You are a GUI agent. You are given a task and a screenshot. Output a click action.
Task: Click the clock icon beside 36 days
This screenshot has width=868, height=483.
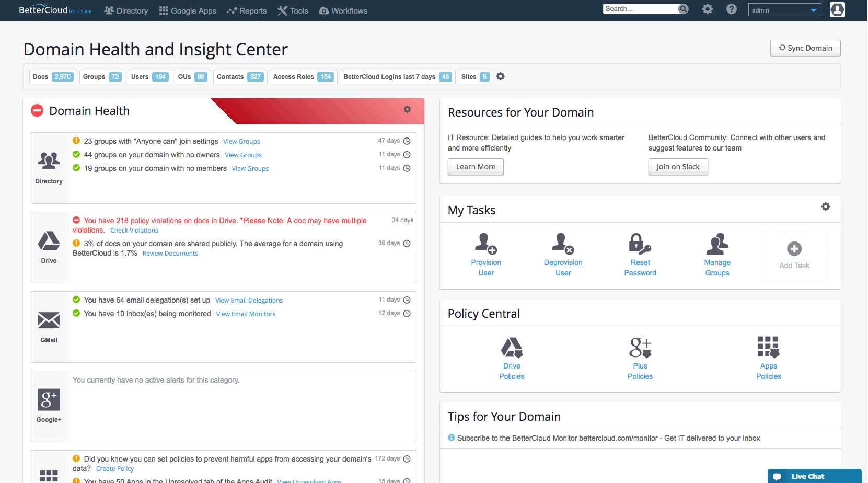click(407, 244)
